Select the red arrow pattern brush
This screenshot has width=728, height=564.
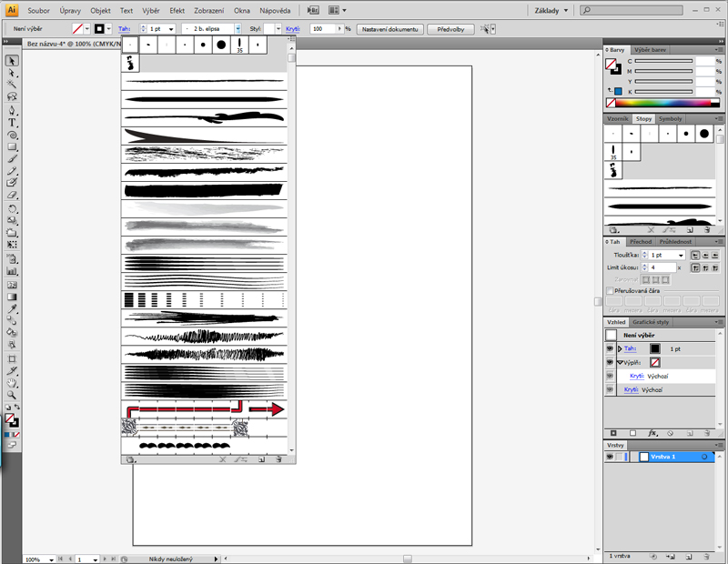click(x=205, y=409)
